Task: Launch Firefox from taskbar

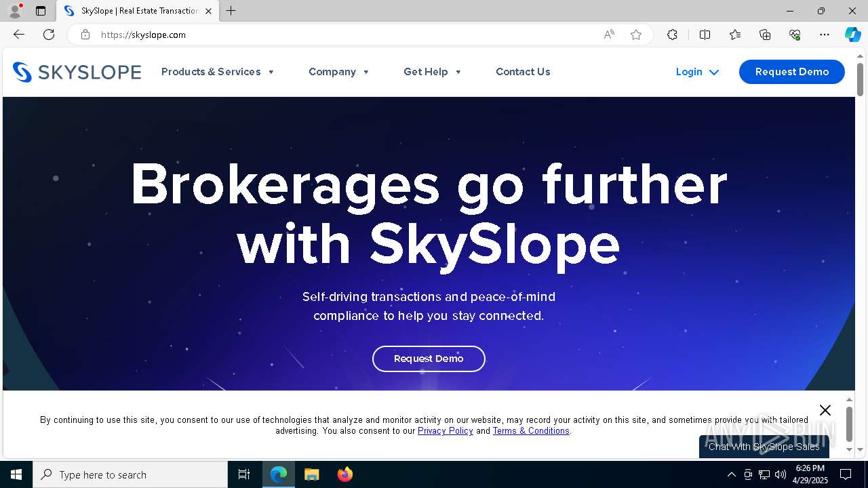Action: [x=344, y=474]
